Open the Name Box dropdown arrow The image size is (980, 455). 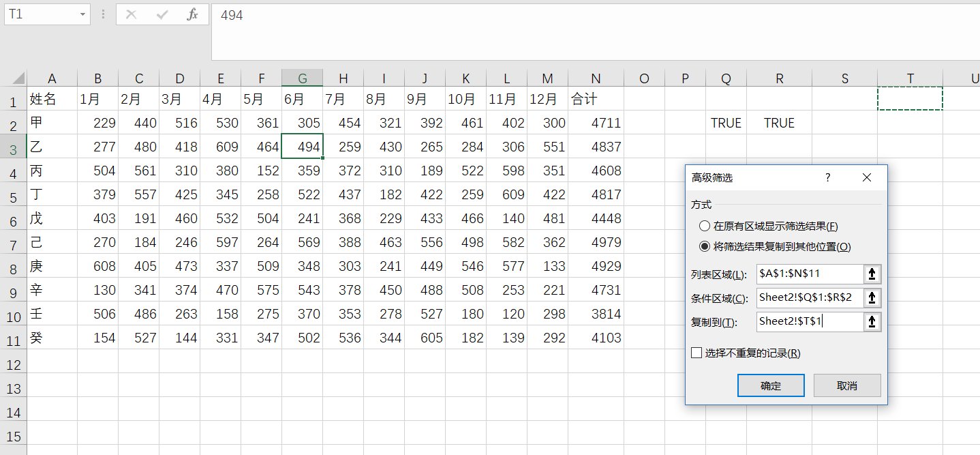point(82,14)
